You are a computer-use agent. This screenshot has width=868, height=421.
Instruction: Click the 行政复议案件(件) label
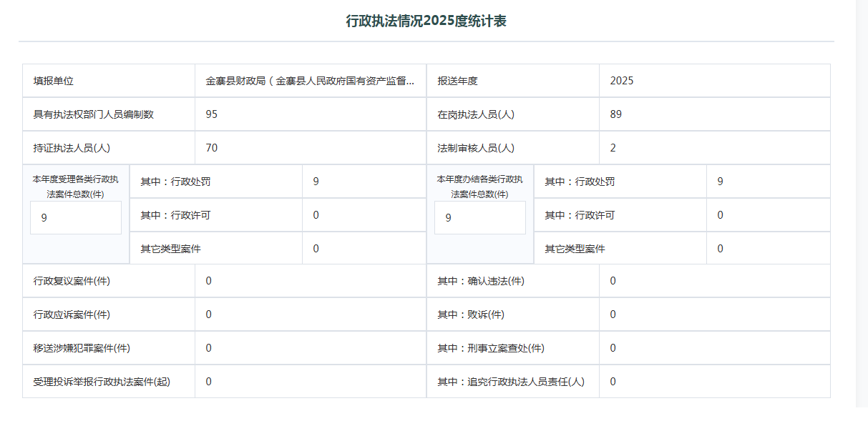tap(72, 281)
